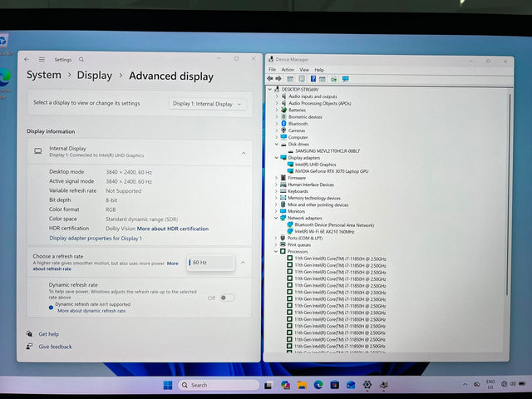Select the DESKTOP root node in the tree
This screenshot has width=532, height=399.
[x=300, y=90]
